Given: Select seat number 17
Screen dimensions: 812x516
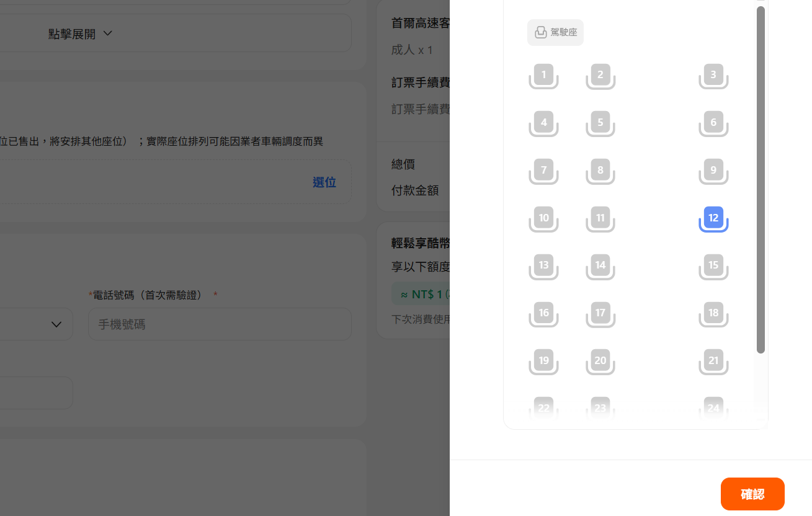Looking at the screenshot, I should coord(600,314).
